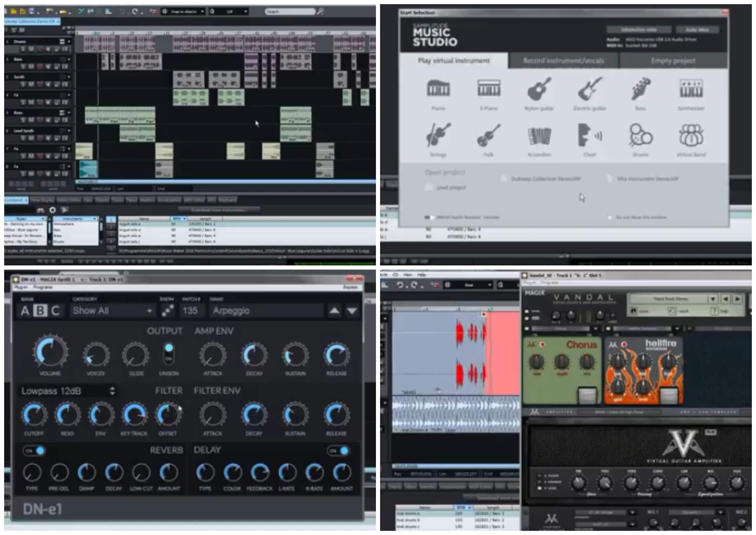
Task: Pick the Accordion instrument icon
Action: (x=539, y=136)
